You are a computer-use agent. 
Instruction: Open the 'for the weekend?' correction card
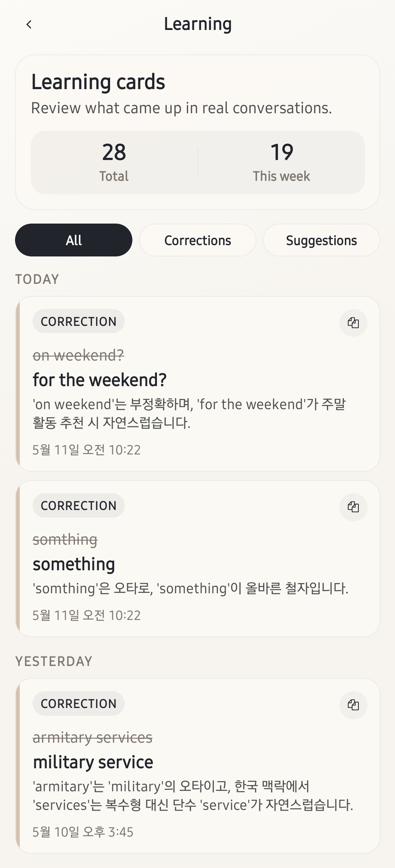click(x=198, y=384)
